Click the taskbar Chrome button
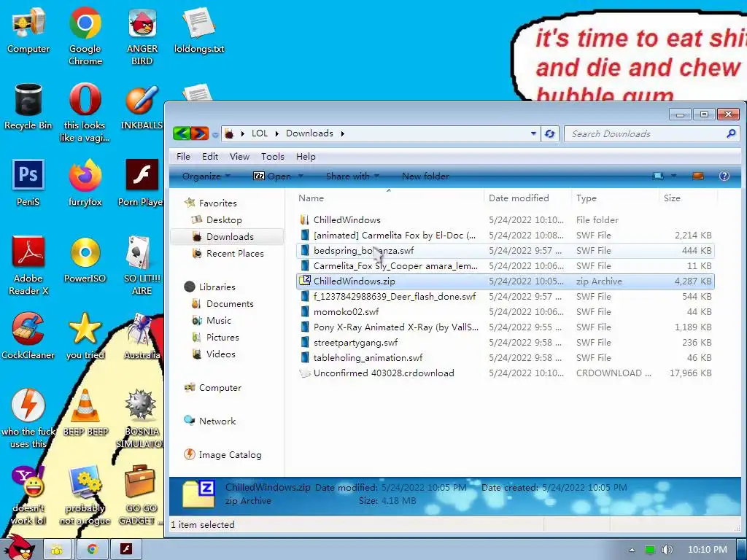The width and height of the screenshot is (747, 560). (x=93, y=550)
